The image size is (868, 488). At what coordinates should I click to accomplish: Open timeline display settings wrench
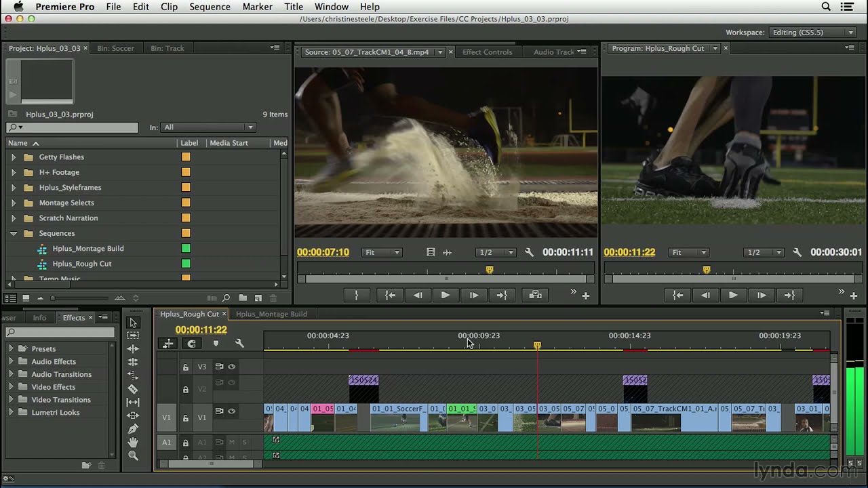[239, 344]
